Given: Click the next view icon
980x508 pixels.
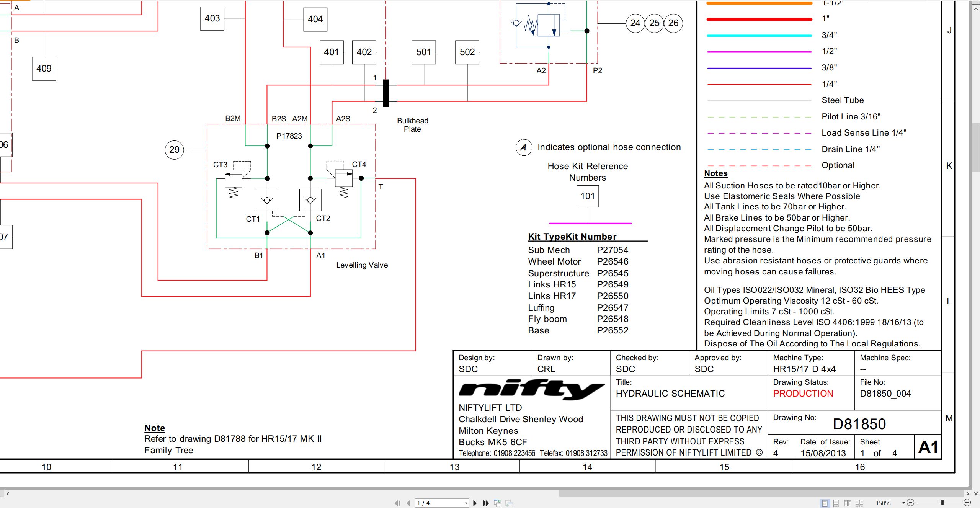Looking at the screenshot, I should [x=509, y=503].
